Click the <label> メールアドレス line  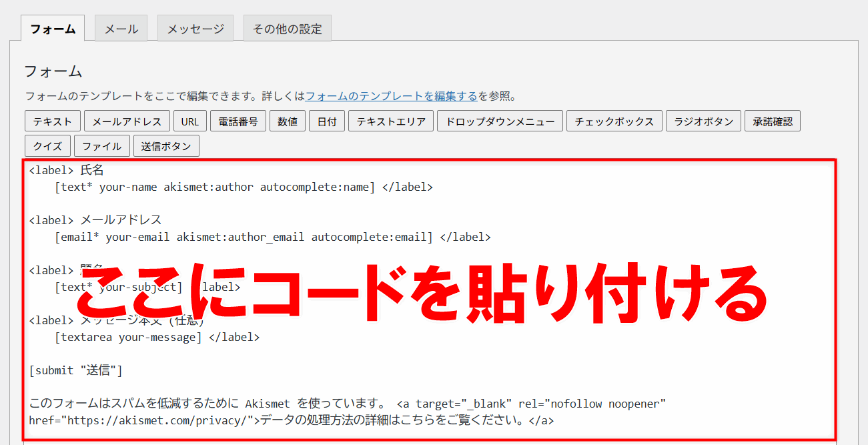coord(95,220)
